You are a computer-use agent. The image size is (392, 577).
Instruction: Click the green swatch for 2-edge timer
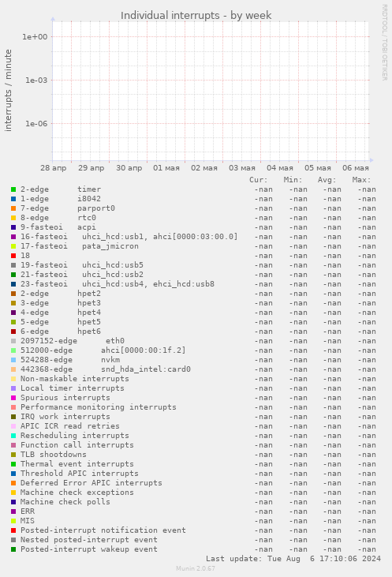[x=13, y=189]
